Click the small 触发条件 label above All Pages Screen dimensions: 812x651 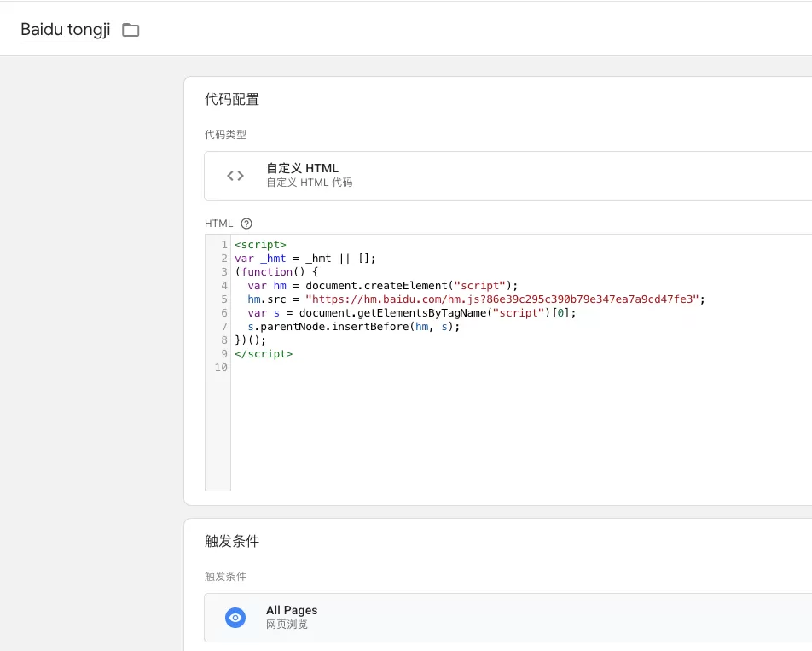click(225, 577)
